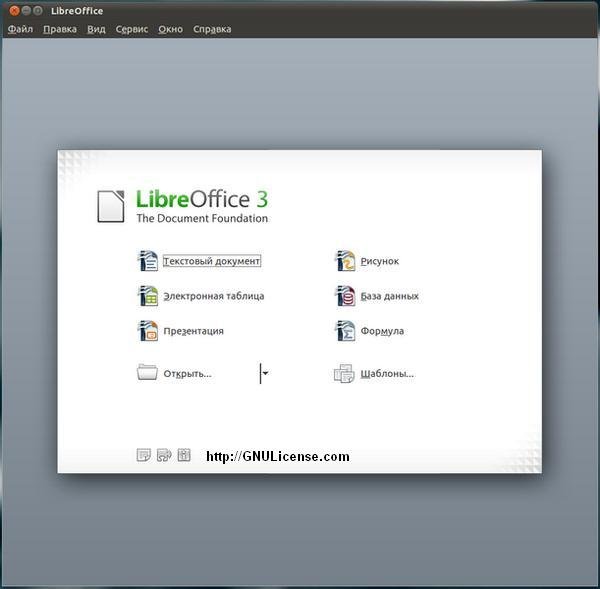Open the Правка menu
Viewport: 600px width, 589px height.
pos(60,29)
